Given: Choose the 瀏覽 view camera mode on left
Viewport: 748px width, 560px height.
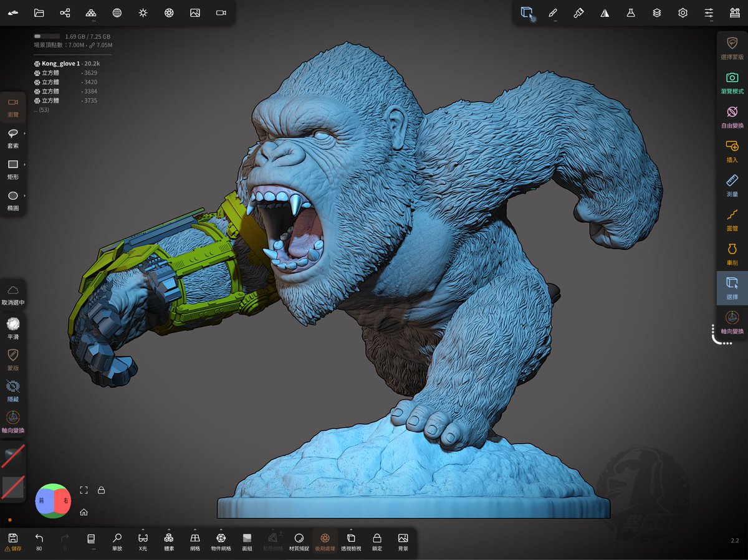Looking at the screenshot, I should (13, 107).
